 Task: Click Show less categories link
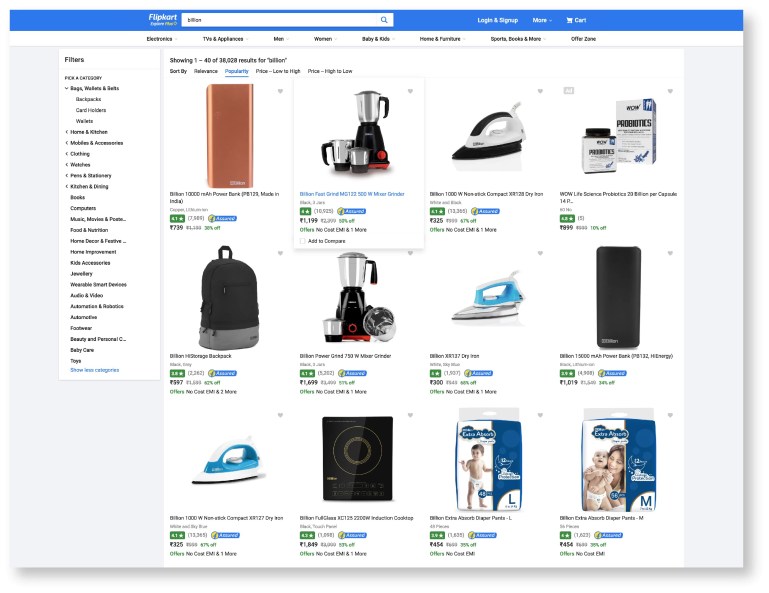94,370
